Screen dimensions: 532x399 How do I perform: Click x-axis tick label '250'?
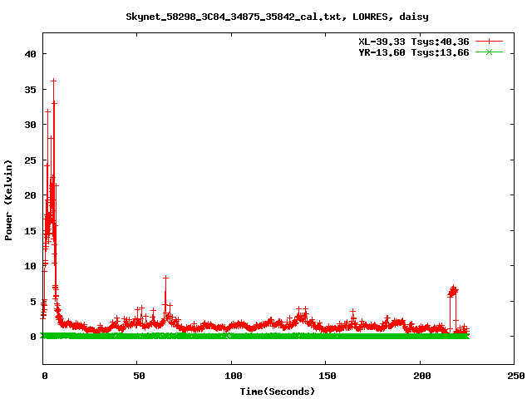(x=516, y=376)
